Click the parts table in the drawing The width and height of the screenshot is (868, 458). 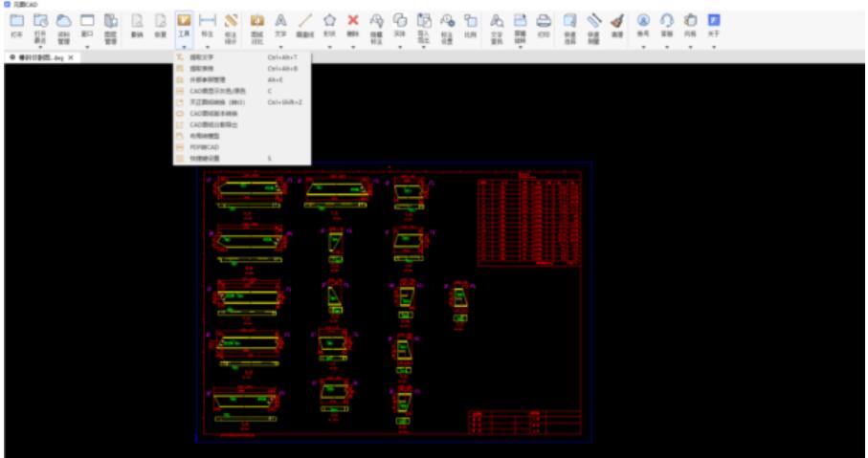pyautogui.click(x=528, y=221)
